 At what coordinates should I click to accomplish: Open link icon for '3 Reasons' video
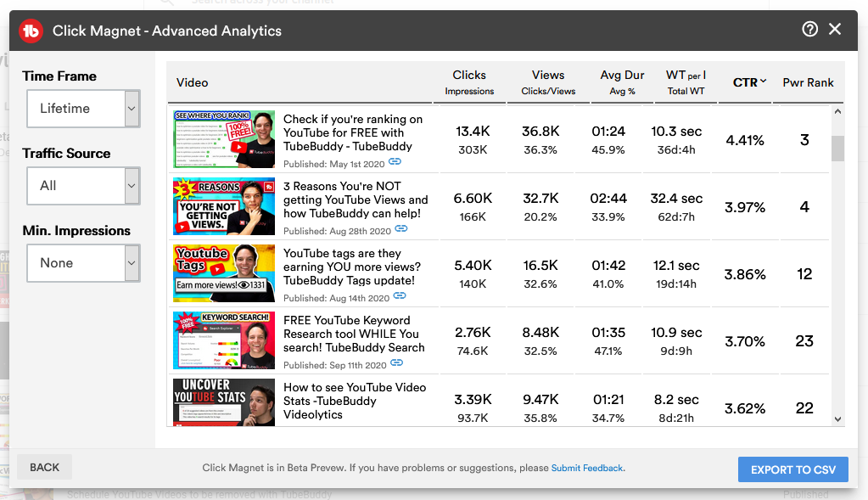tap(401, 228)
